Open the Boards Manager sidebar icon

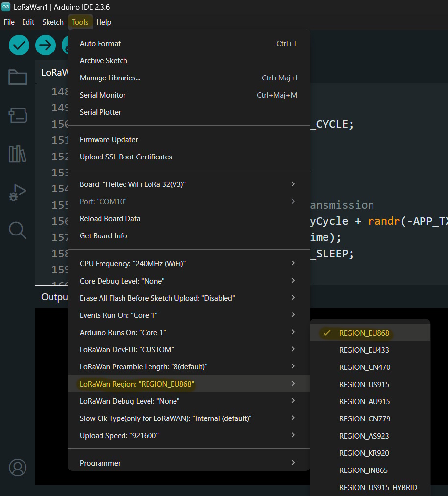click(x=18, y=115)
